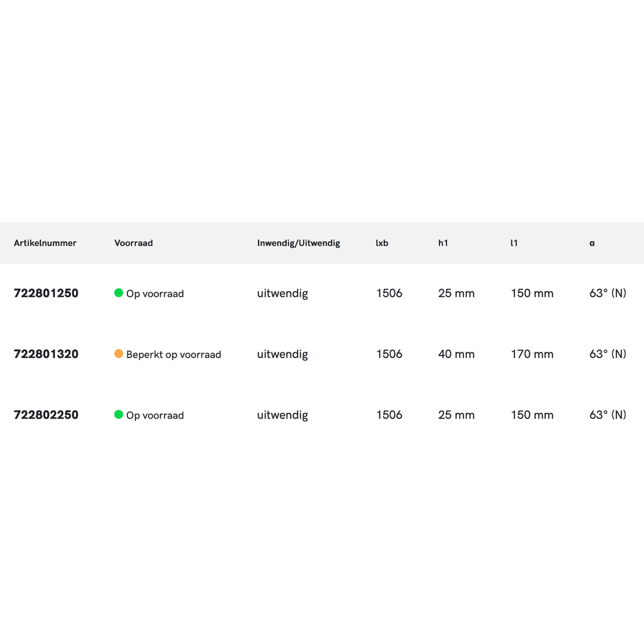644x644 pixels.
Task: Click 'Op voorraad' text in first row
Action: click(x=155, y=294)
